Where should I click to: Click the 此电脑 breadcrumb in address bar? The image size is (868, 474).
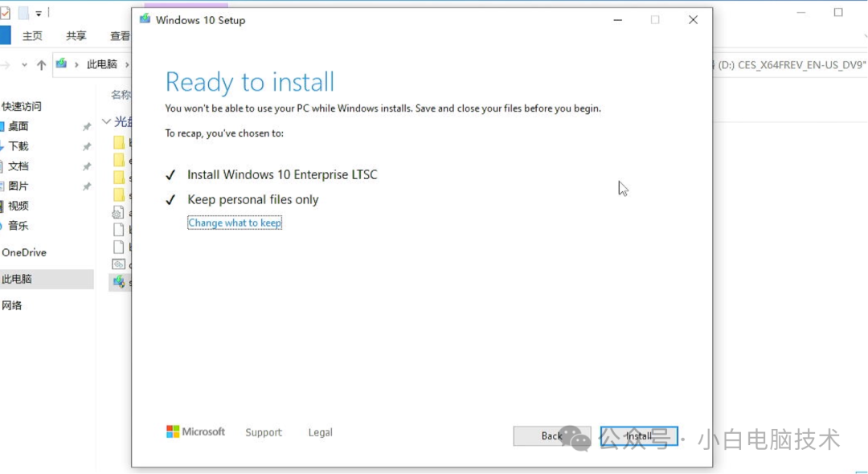pos(102,64)
